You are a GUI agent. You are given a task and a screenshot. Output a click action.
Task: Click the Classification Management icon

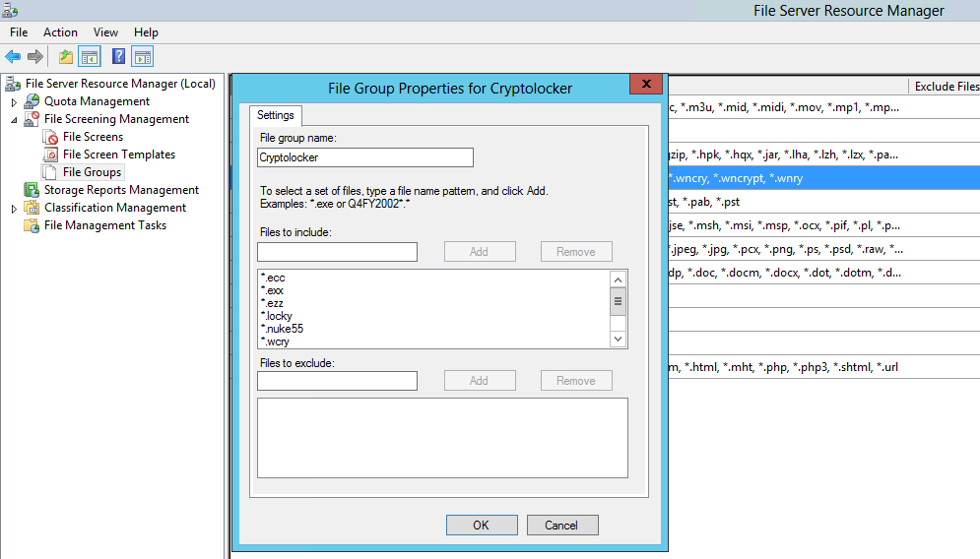(32, 208)
